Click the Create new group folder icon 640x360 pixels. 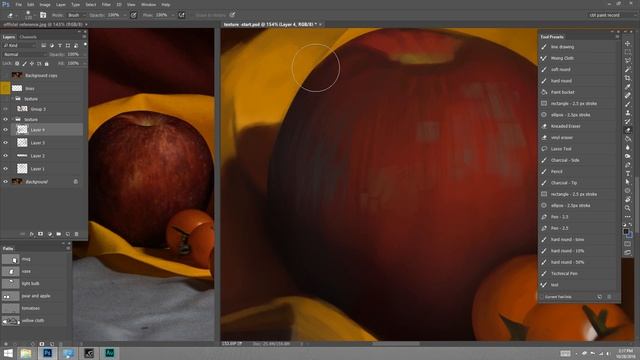[59, 234]
